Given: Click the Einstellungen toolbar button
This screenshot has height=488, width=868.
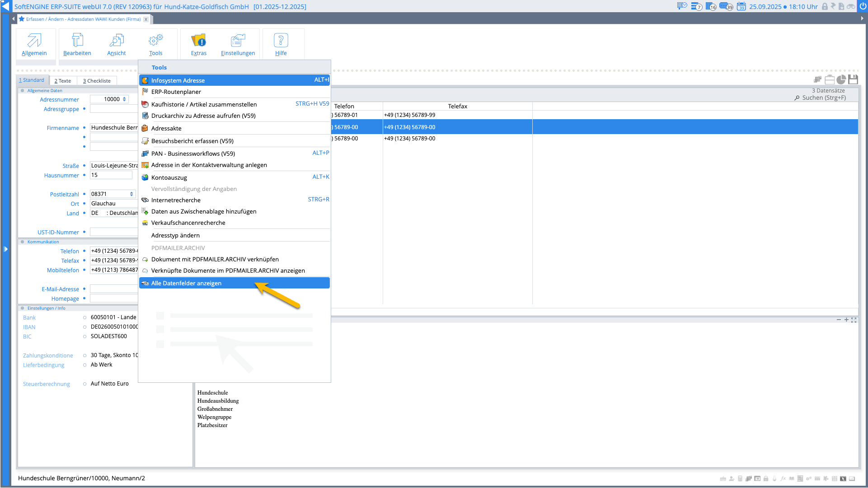Looking at the screenshot, I should pyautogui.click(x=238, y=44).
